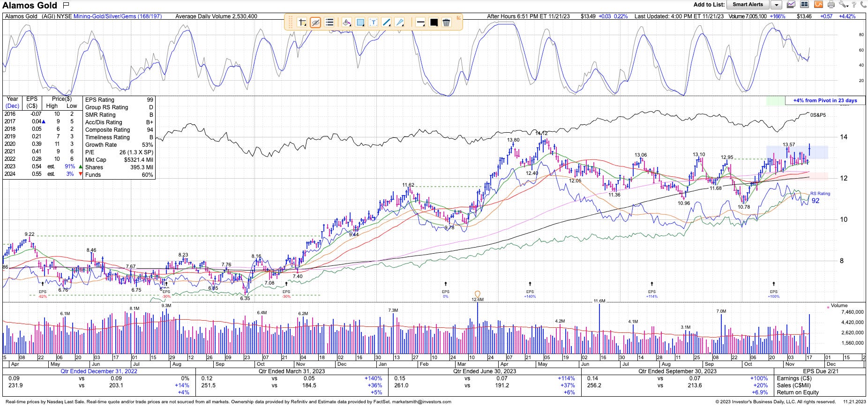Open the drawings list icon
This screenshot has height=407, width=868.
[x=329, y=22]
